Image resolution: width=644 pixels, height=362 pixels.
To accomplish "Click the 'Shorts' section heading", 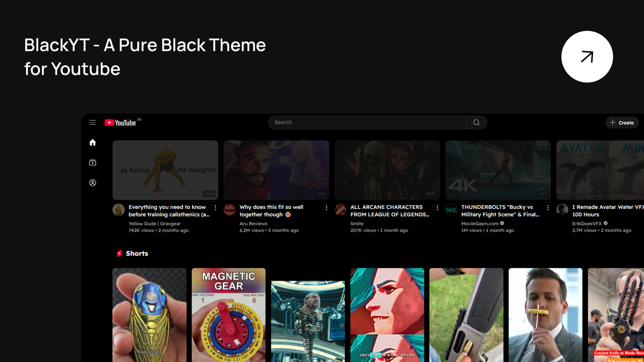I will [137, 254].
